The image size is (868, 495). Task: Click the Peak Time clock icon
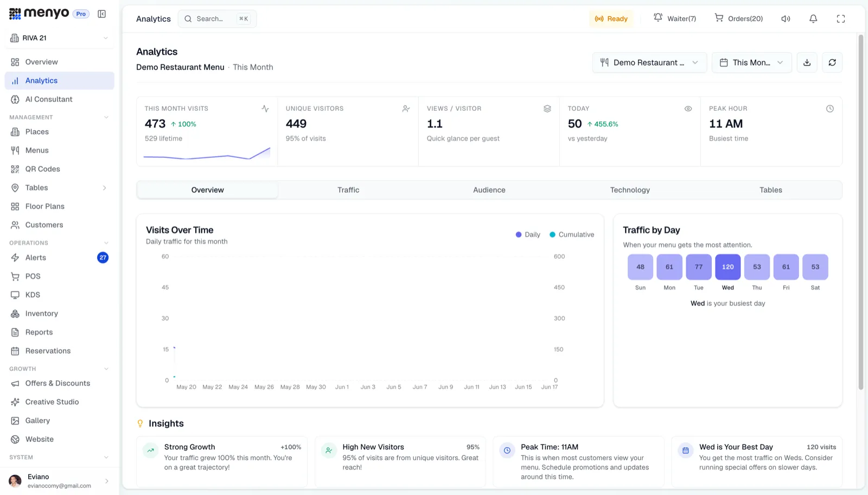point(507,450)
